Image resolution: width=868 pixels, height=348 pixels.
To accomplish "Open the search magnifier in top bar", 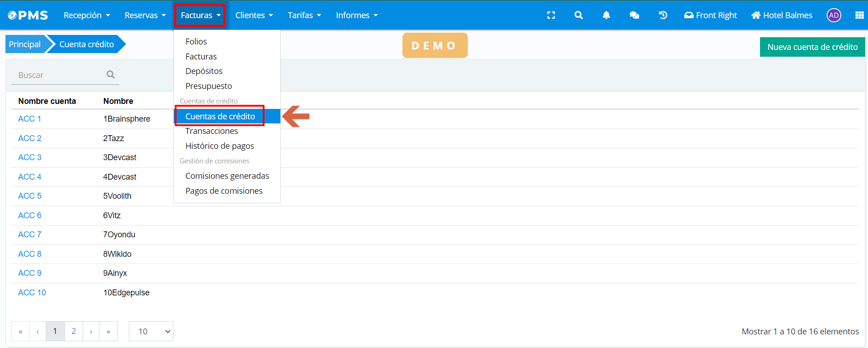I will click(x=579, y=15).
